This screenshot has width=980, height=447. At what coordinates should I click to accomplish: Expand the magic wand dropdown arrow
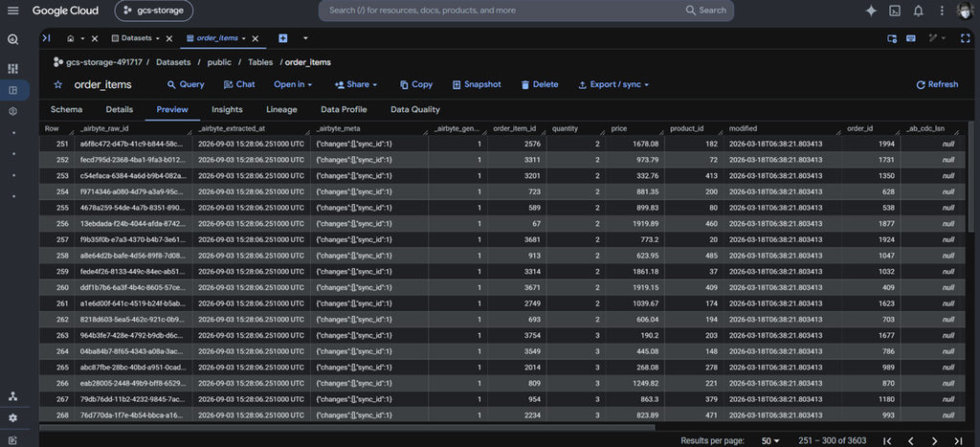944,38
